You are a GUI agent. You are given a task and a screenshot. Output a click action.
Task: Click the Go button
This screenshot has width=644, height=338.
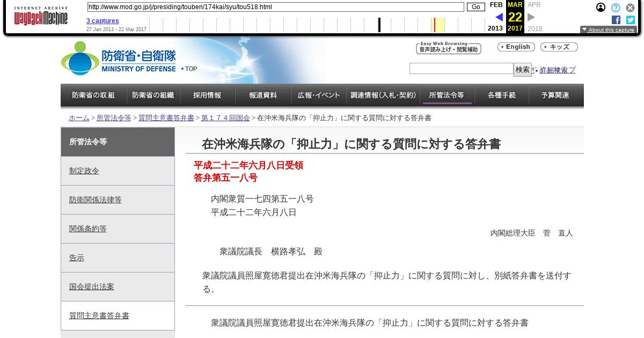point(476,7)
